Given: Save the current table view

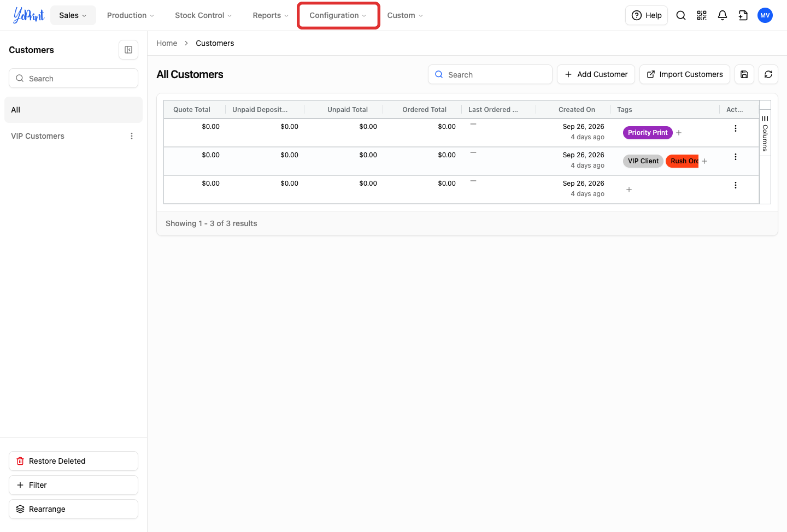Looking at the screenshot, I should (744, 74).
